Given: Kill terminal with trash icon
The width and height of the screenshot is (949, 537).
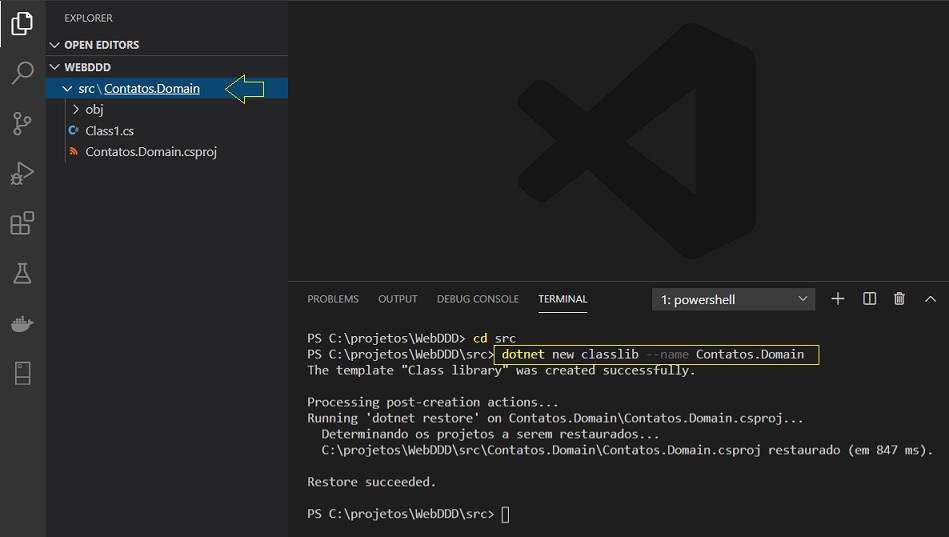Looking at the screenshot, I should tap(899, 298).
